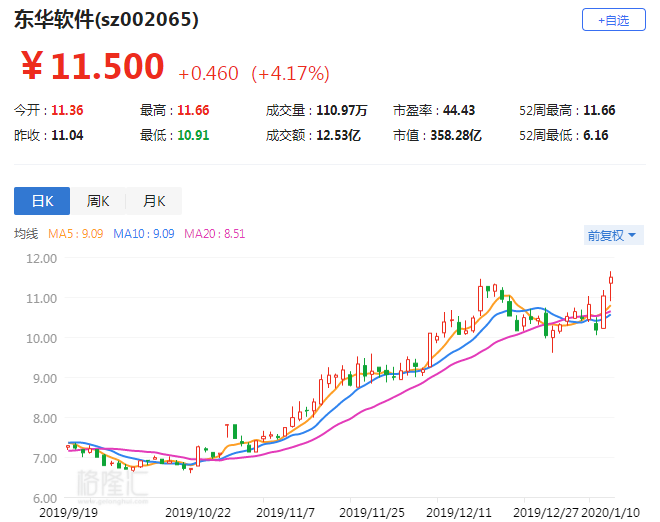660x522 pixels.
Task: Click the percentage change (+4.17%)
Action: point(290,73)
